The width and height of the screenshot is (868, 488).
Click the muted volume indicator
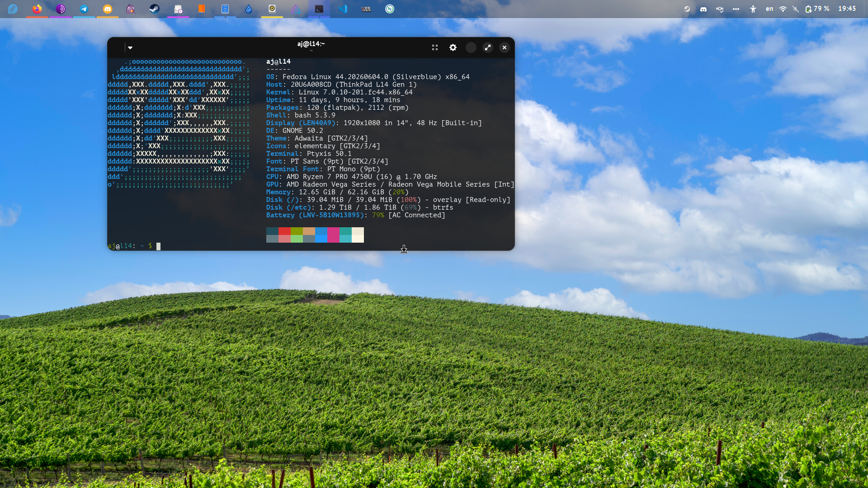(796, 9)
